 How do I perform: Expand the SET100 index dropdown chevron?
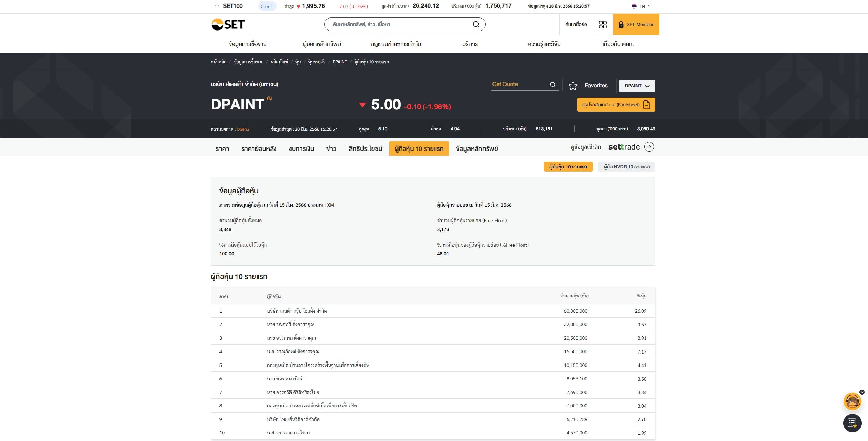217,6
